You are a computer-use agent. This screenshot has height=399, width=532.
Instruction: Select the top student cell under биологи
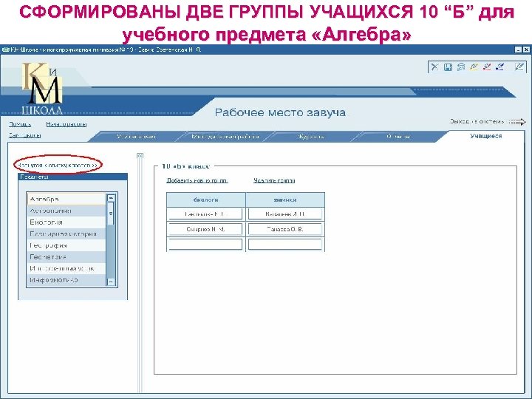(205, 214)
